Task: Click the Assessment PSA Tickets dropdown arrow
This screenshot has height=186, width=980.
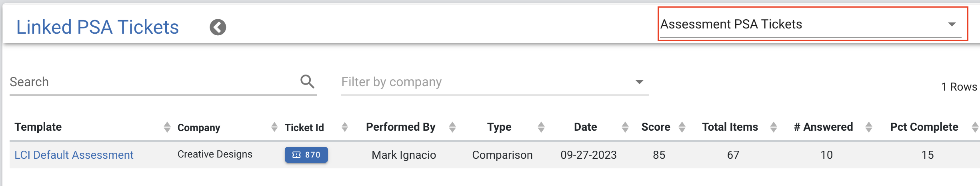Action: (952, 24)
